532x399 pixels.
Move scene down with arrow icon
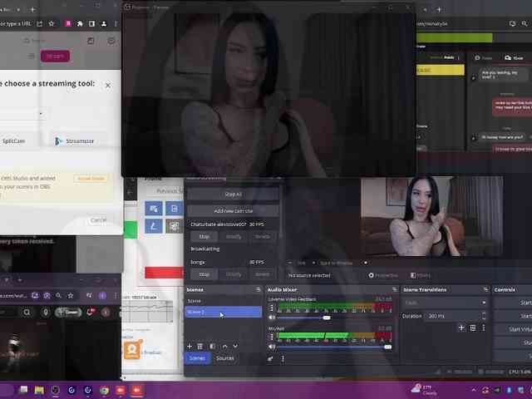coord(235,346)
